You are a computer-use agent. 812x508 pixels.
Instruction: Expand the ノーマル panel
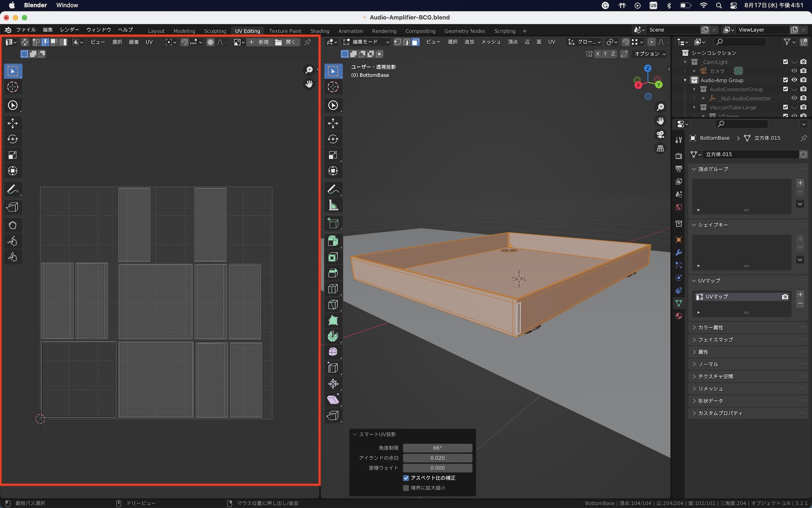click(x=708, y=364)
